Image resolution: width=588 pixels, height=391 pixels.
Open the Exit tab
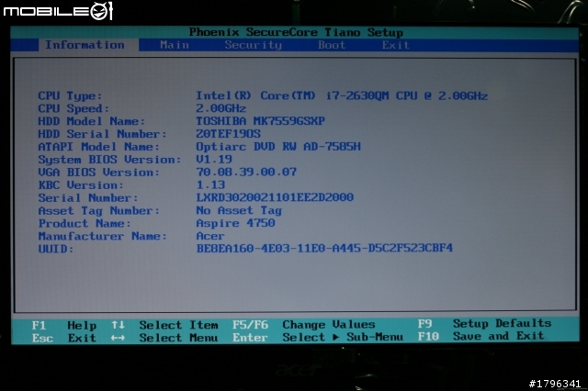[395, 45]
